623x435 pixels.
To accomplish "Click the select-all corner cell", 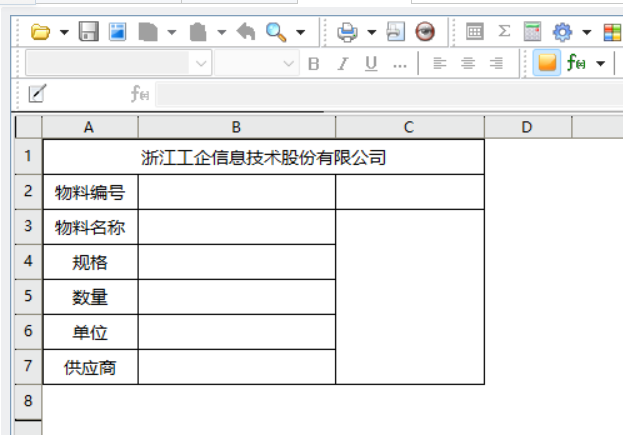I will click(28, 127).
